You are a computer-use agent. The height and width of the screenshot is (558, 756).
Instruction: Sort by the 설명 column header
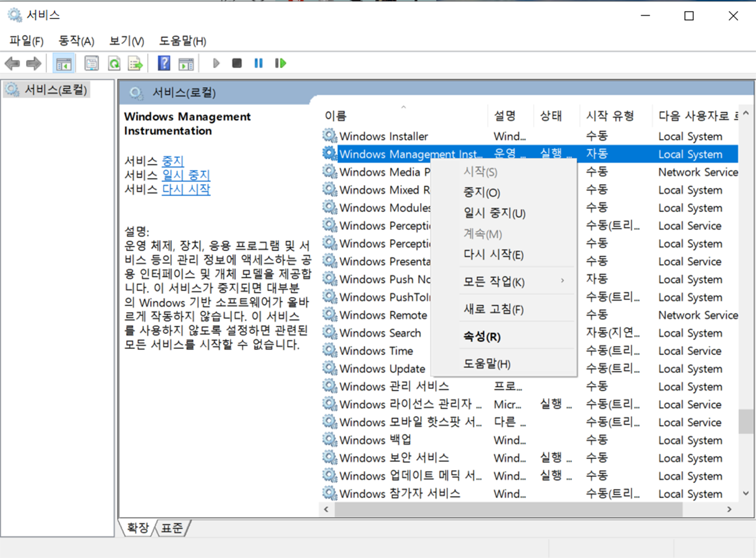pos(510,116)
